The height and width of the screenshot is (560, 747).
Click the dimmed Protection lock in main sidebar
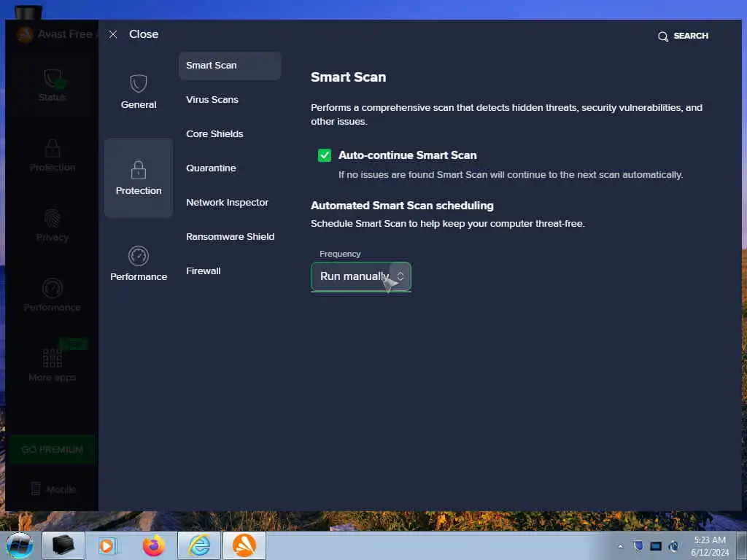click(53, 147)
